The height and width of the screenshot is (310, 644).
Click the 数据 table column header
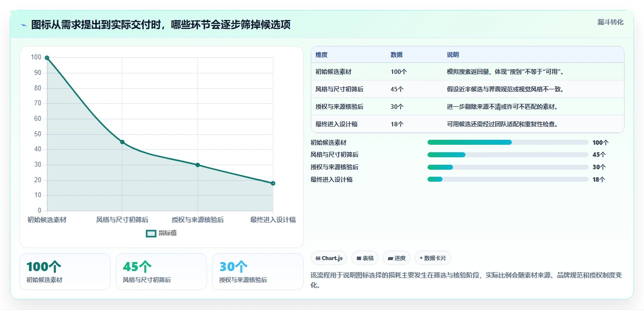pos(397,55)
